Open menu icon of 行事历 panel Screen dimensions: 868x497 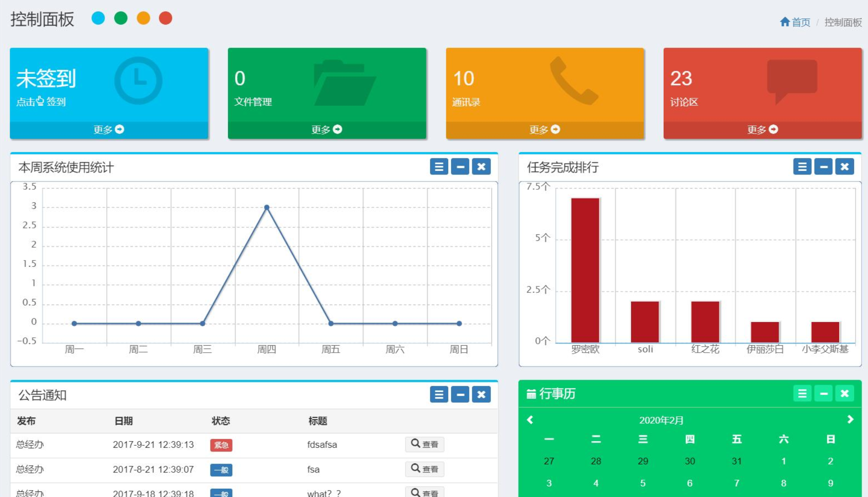pyautogui.click(x=802, y=394)
